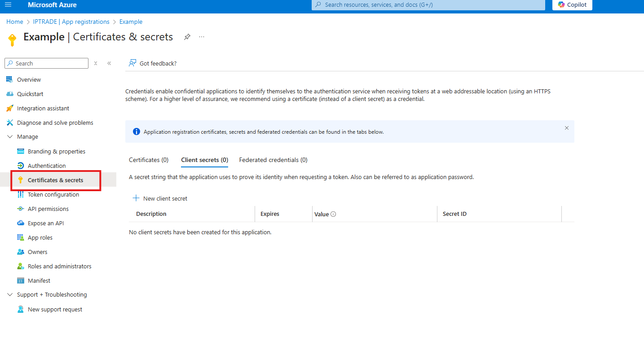Viewport: 644px width, 359px height.
Task: Open IPTRADE | App registrations breadcrumb link
Action: (x=71, y=22)
